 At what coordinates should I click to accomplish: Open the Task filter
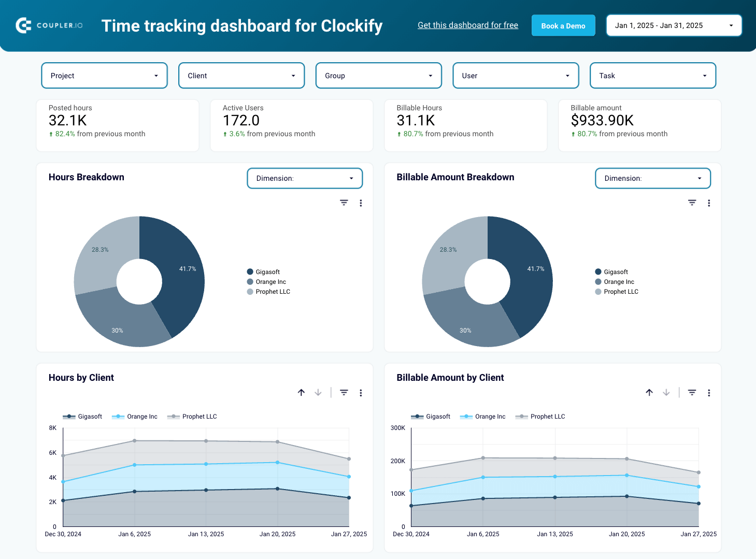click(x=652, y=75)
